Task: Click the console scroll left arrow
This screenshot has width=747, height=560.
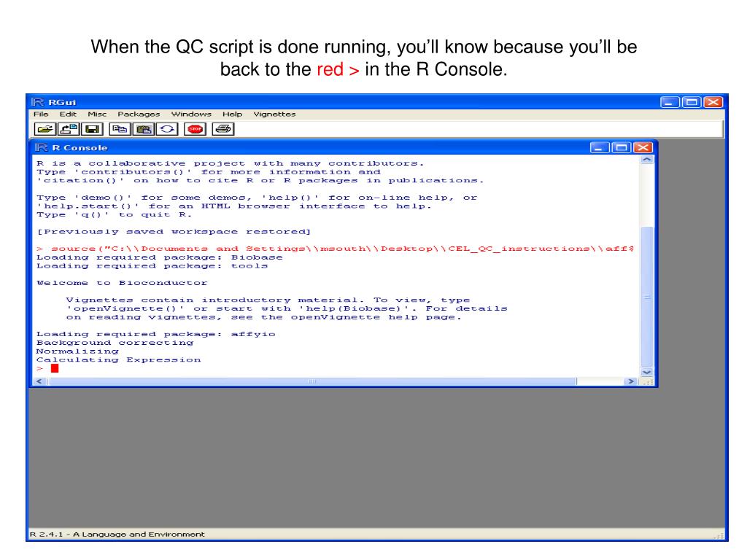Action: [39, 381]
